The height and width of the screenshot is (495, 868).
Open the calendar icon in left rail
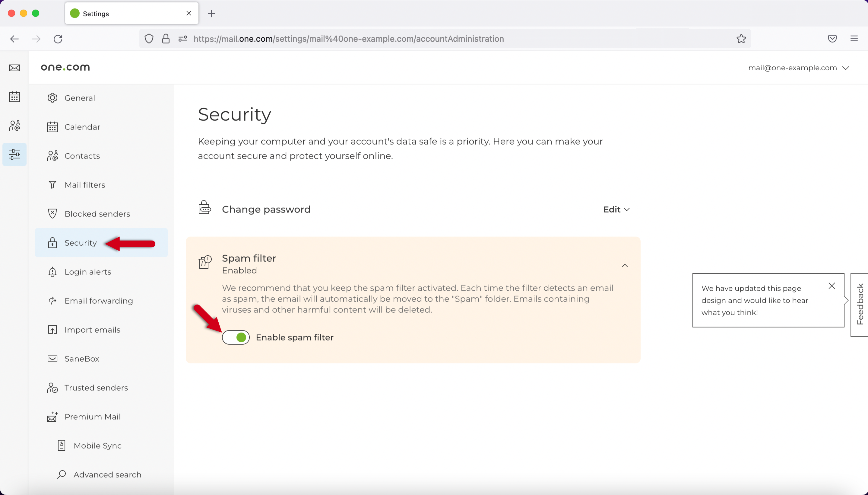coord(14,97)
